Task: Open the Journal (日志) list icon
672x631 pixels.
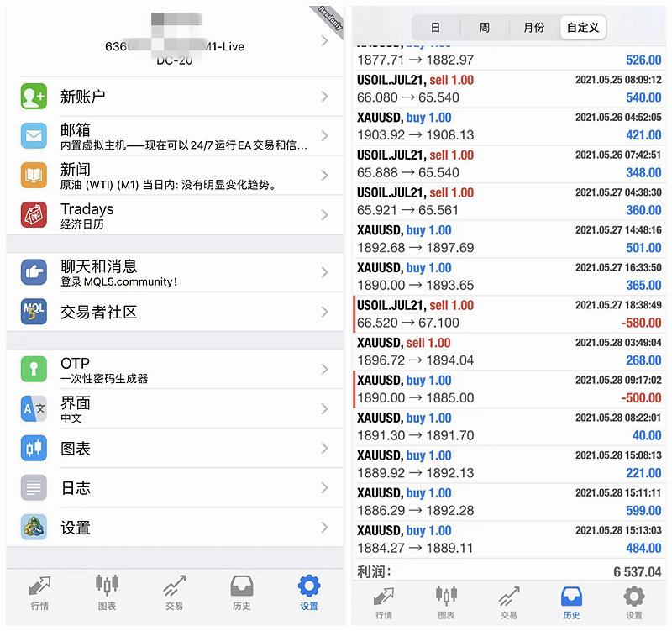Action: [34, 488]
